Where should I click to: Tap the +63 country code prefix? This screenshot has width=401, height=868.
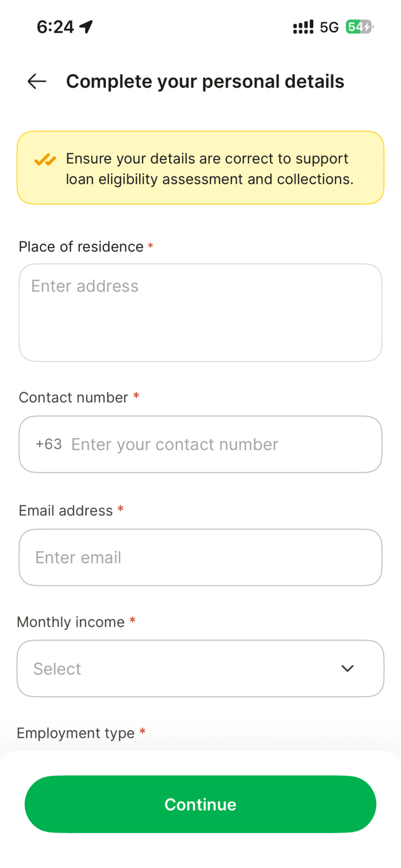pos(49,444)
